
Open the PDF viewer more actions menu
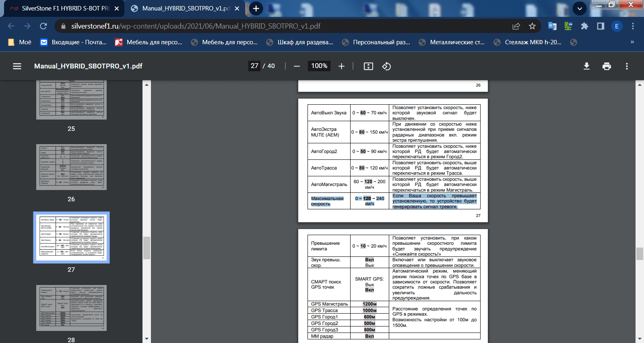click(627, 66)
